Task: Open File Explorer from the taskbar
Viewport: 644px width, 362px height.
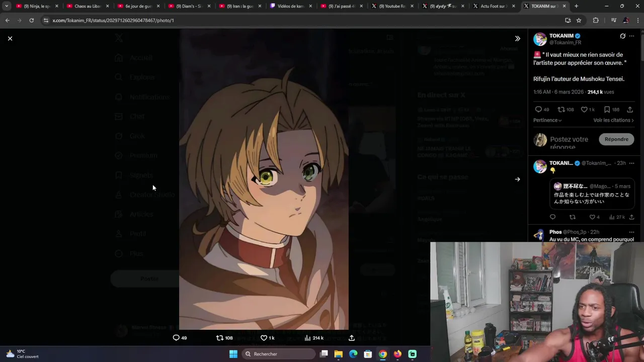Action: (x=338, y=354)
